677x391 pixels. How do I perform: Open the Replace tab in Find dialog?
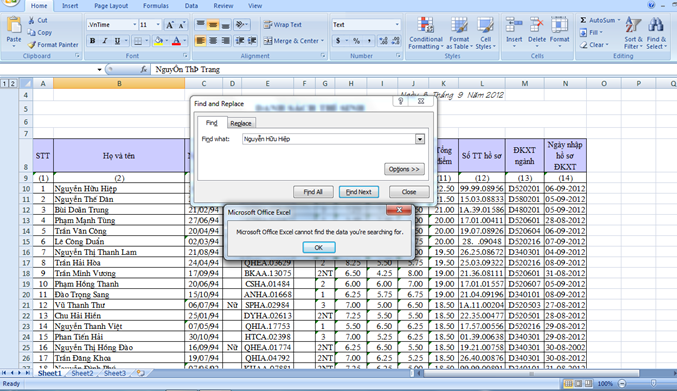click(240, 123)
